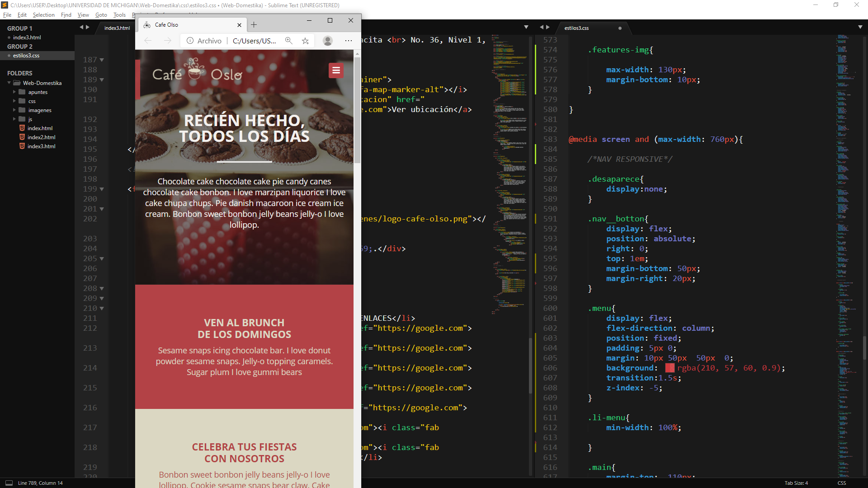Click the apuntes folder icon
Screen dimensions: 868x488
tap(22, 92)
